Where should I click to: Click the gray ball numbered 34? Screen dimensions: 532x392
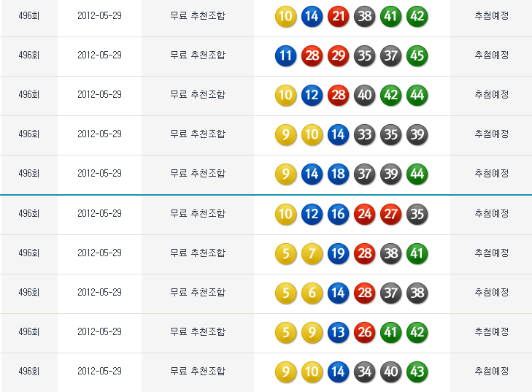pos(364,372)
